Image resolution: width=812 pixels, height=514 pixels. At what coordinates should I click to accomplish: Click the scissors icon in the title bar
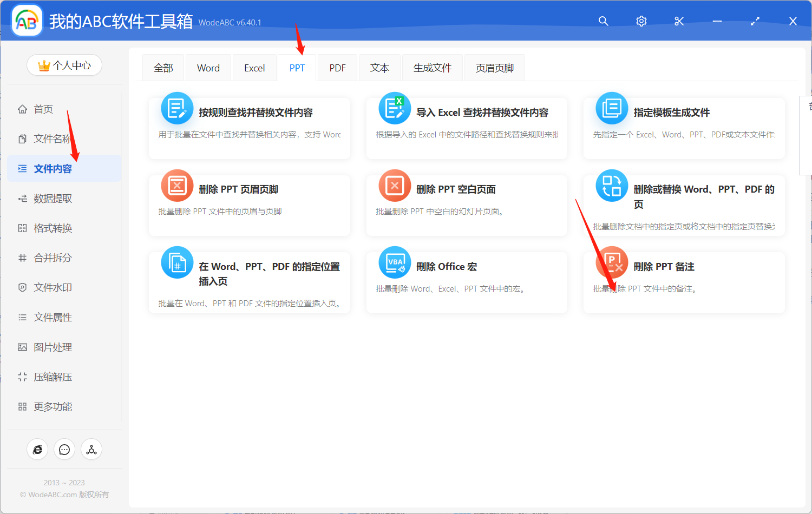tap(679, 21)
